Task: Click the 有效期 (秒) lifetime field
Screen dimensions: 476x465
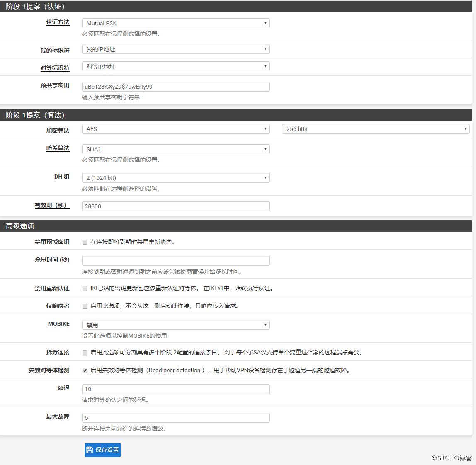Action: pos(175,206)
